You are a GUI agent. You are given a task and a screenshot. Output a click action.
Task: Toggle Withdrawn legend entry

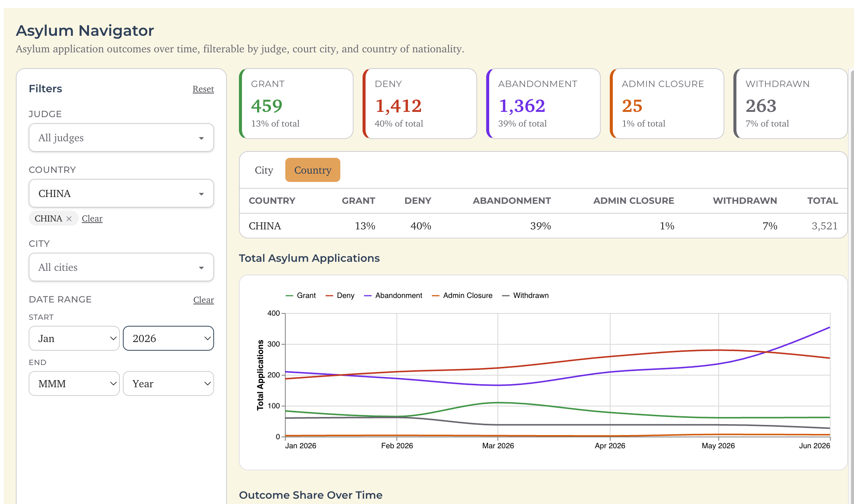coord(525,296)
